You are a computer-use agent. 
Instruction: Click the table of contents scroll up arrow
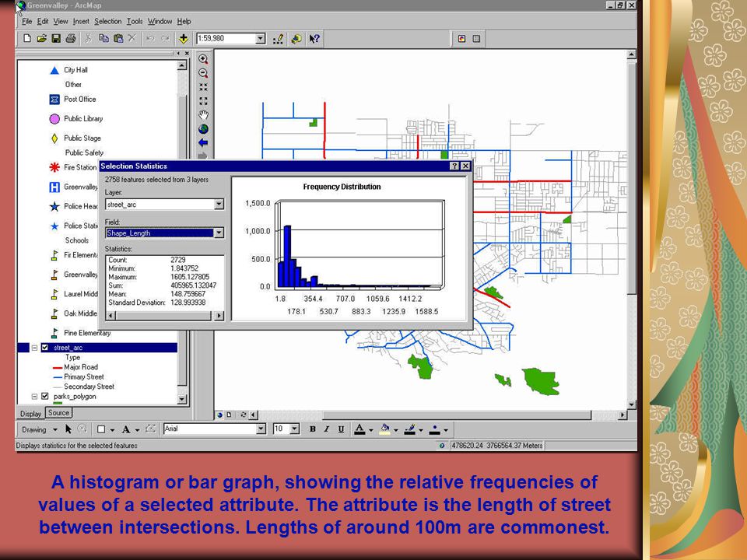pyautogui.click(x=182, y=65)
